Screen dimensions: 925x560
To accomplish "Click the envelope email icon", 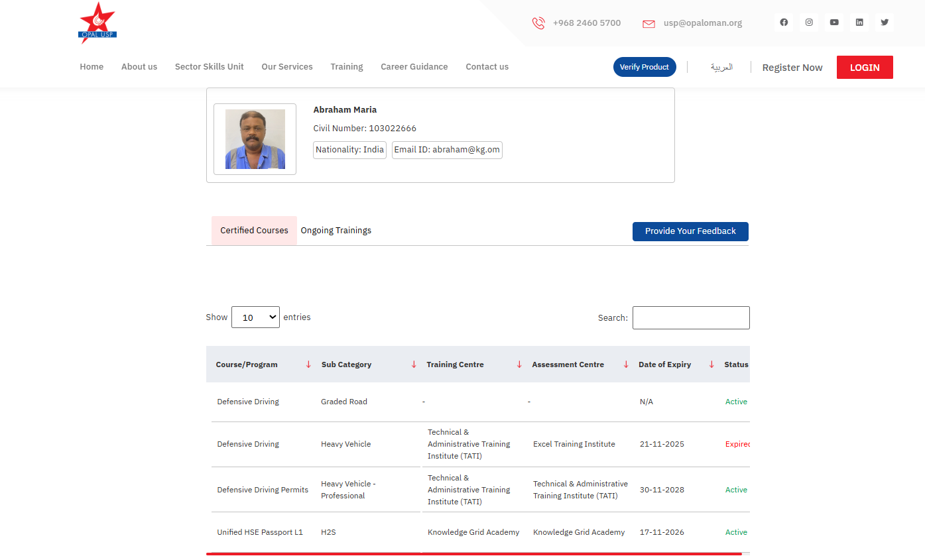I will pos(648,24).
